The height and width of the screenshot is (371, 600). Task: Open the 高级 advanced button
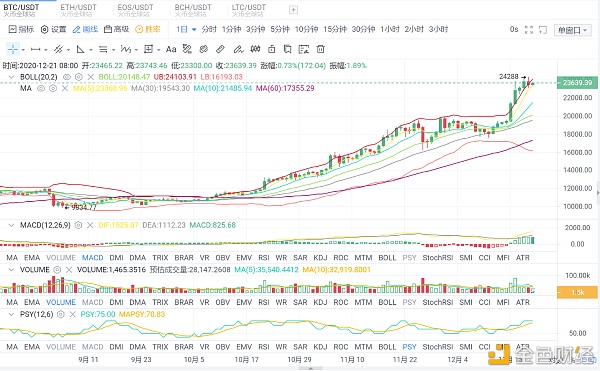(117, 29)
